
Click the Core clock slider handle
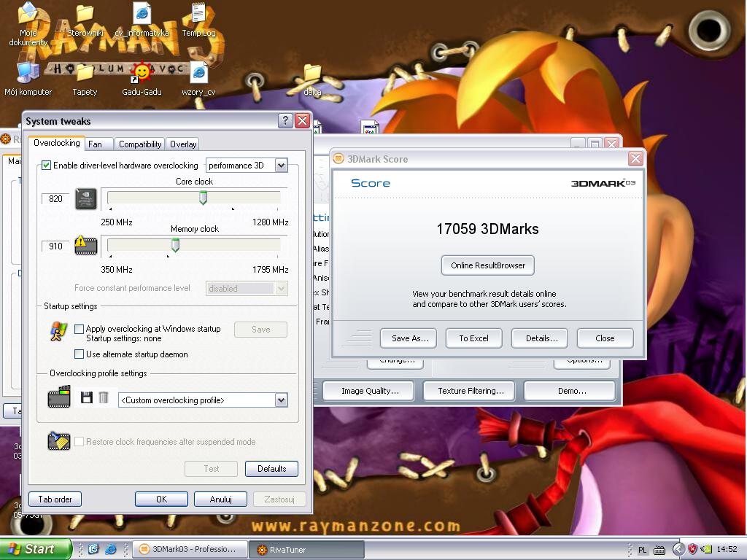[x=203, y=198]
